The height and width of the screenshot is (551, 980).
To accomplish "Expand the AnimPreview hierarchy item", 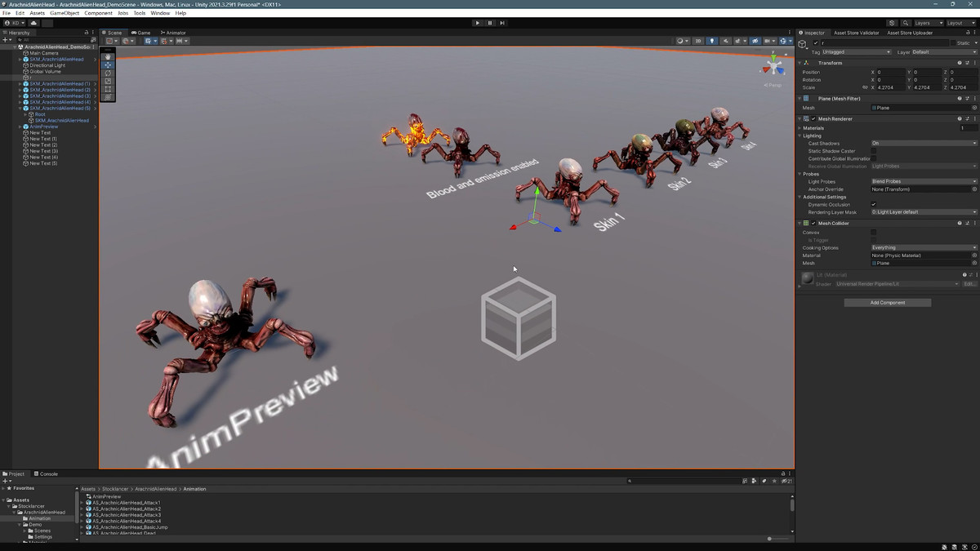I will click(20, 127).
